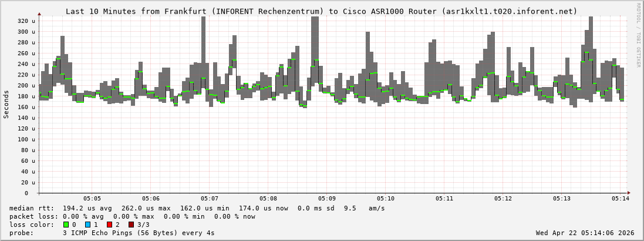Click the red arrow atop the y-axis
Screen dimensions: 644x241
click(39, 14)
